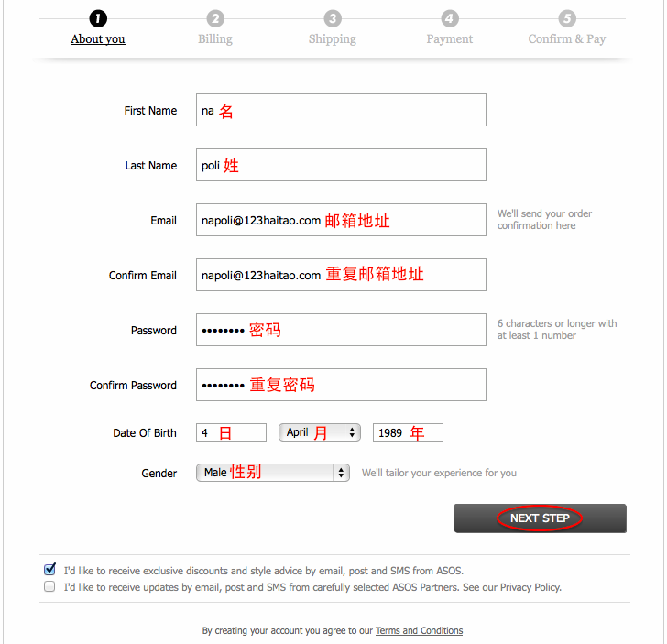
Task: Click the step 3 circle icon
Action: coord(333,18)
